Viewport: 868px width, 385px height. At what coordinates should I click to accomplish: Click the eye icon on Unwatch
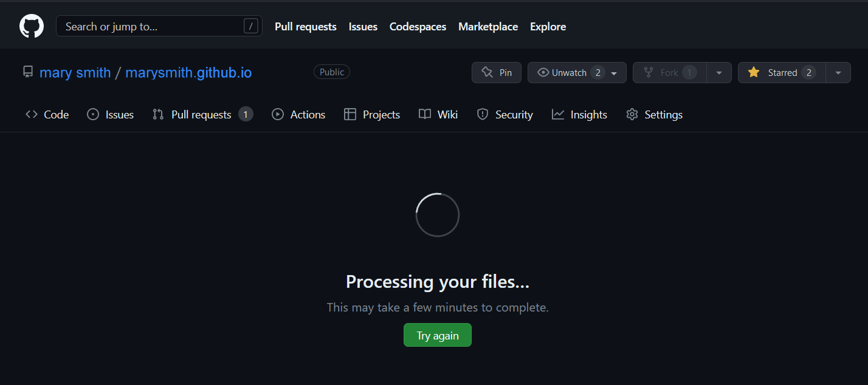tap(543, 73)
